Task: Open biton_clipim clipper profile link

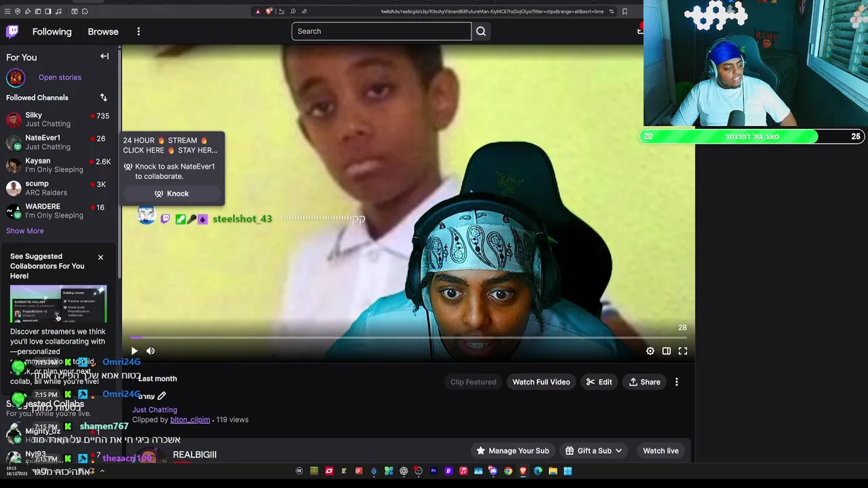Action: click(x=190, y=420)
